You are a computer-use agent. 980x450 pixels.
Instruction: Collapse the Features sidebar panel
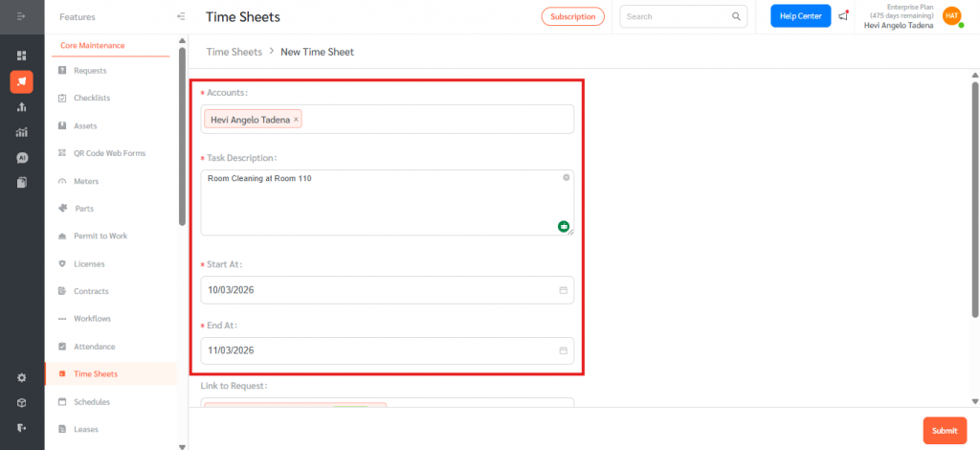[x=181, y=16]
